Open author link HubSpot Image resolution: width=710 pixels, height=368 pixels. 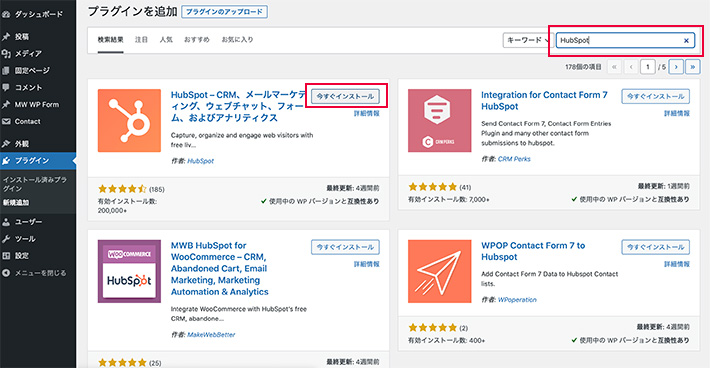click(x=201, y=161)
